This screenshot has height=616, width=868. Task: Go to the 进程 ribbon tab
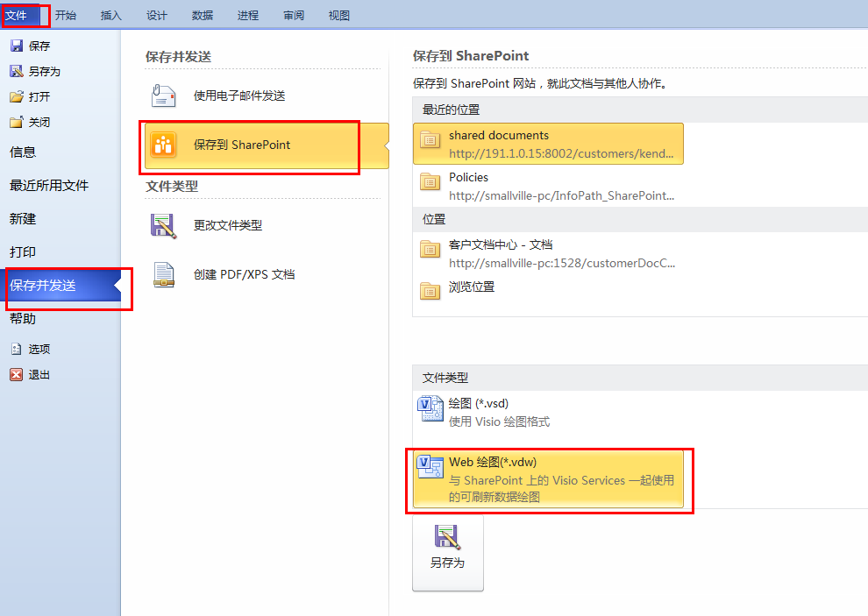pos(248,16)
